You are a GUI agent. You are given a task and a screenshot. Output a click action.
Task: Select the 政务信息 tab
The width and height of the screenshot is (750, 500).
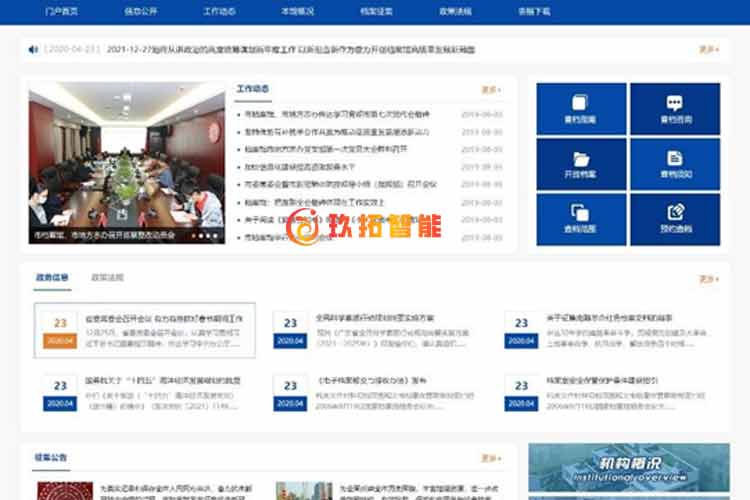pos(52,277)
